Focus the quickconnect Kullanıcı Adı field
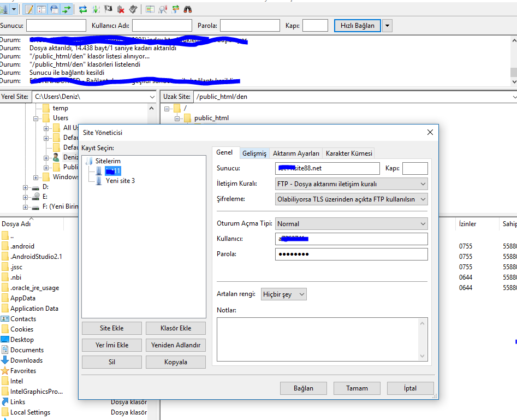The image size is (517, 420). click(x=162, y=26)
